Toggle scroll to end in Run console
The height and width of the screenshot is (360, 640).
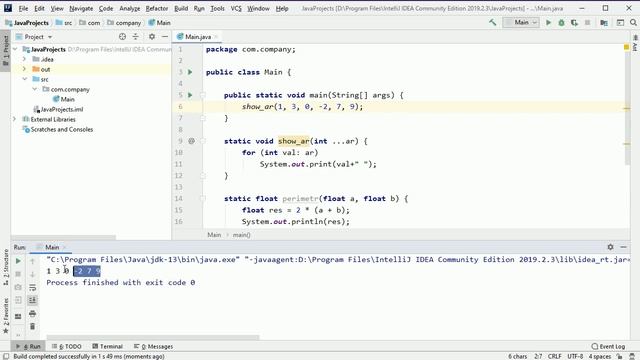pyautogui.click(x=33, y=300)
